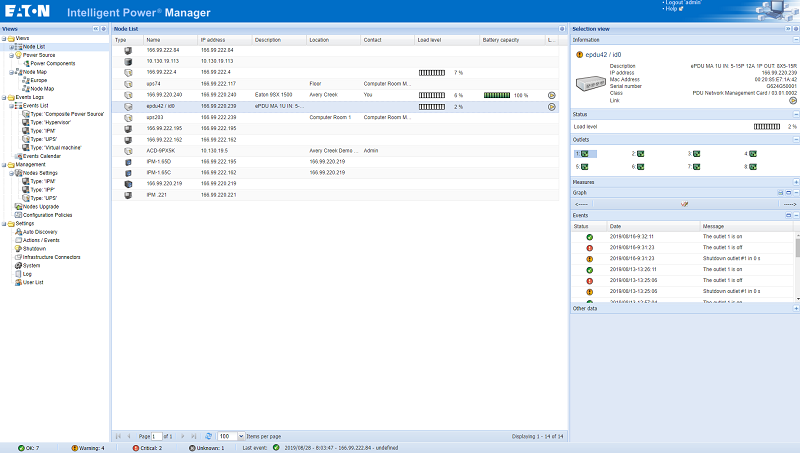Select the aps203 node row
The image size is (800, 453).
point(335,117)
